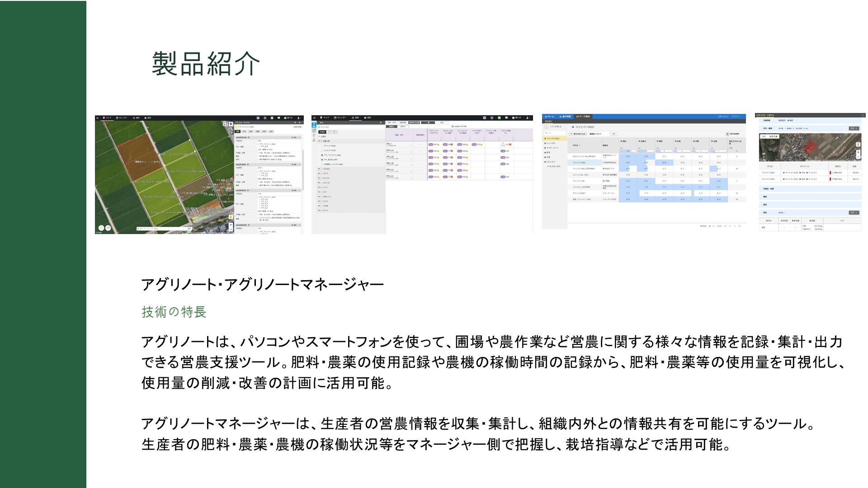Click first unchecked item under expanded crop group
This screenshot has width=868, height=488.
coord(322,145)
